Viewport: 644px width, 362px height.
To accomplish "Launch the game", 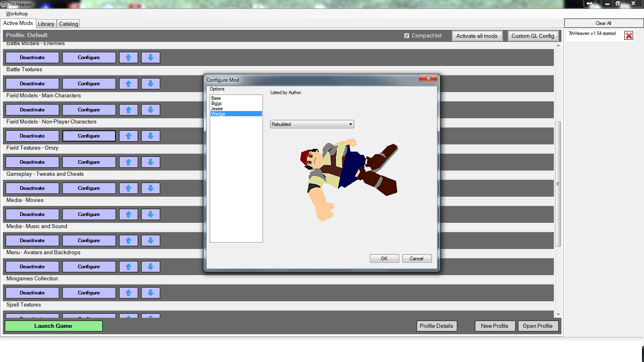I will click(54, 326).
